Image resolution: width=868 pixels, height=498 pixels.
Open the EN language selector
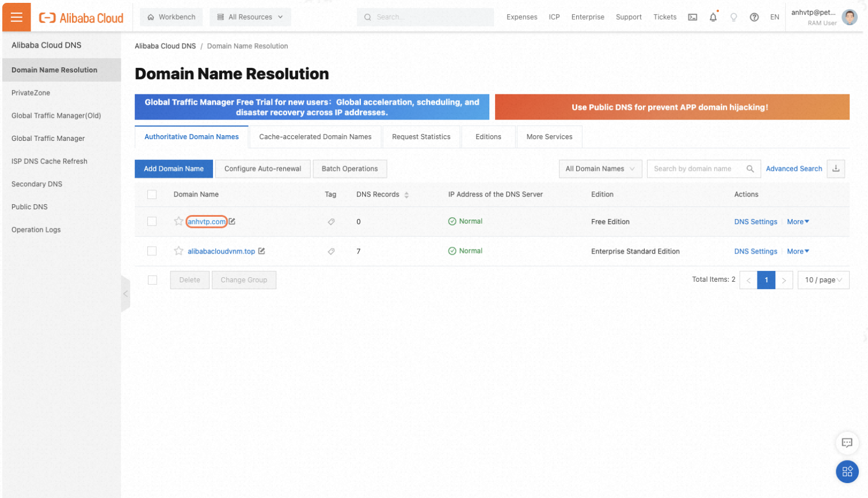click(x=775, y=17)
